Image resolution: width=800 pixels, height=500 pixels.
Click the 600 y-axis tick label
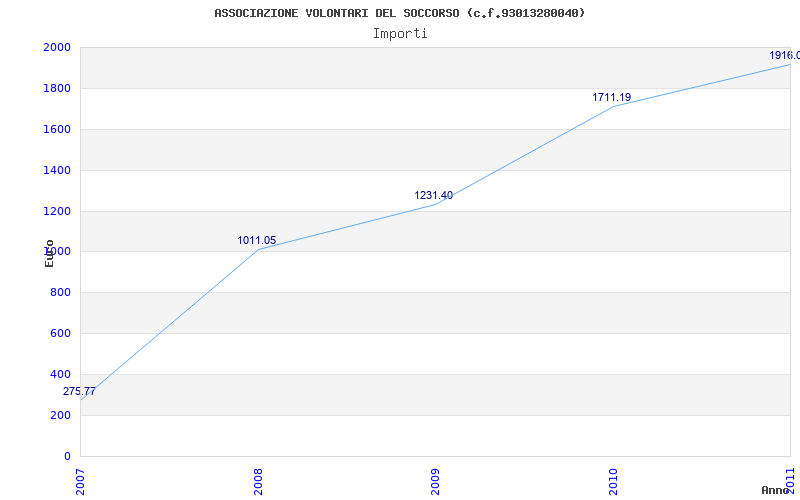click(x=60, y=334)
